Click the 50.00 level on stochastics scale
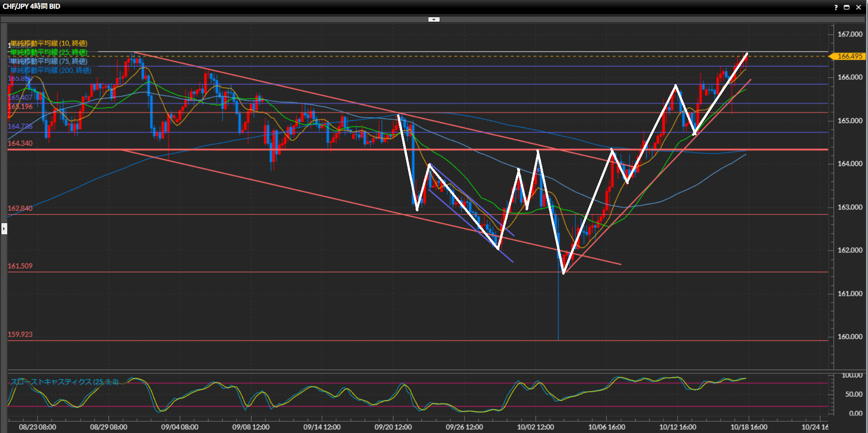Viewport: 868px width, 433px height. [854, 394]
